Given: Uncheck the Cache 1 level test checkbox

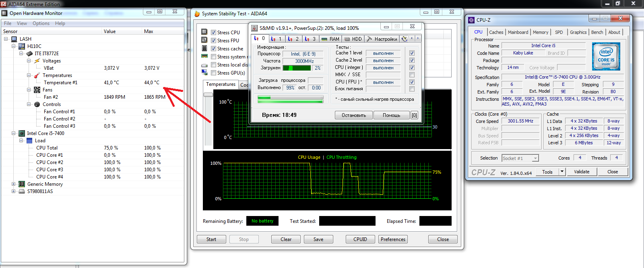Looking at the screenshot, I should tap(412, 53).
